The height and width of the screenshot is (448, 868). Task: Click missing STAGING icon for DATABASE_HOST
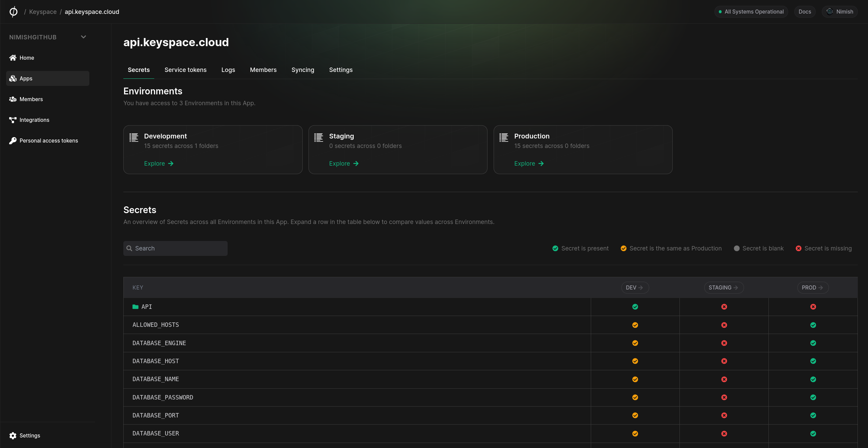pyautogui.click(x=724, y=361)
